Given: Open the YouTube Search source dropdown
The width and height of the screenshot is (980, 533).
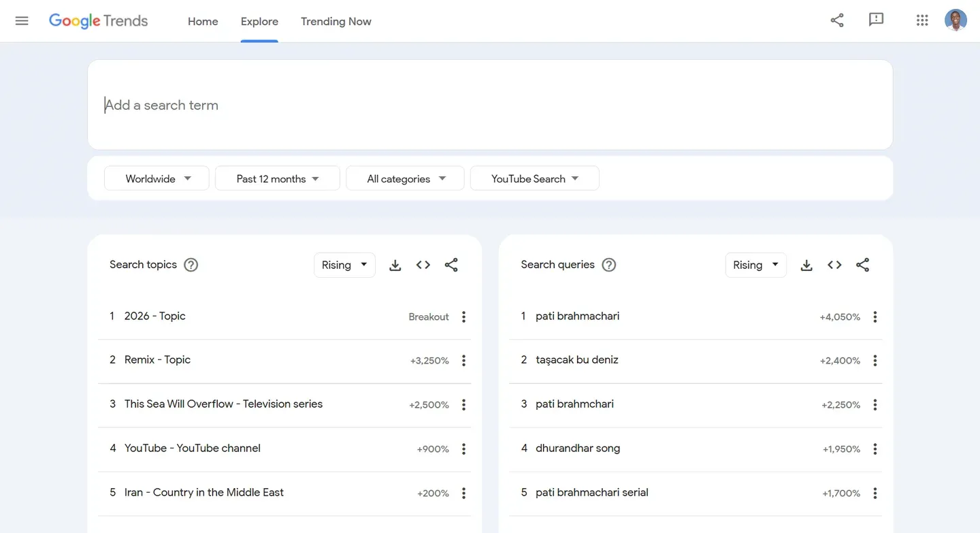Looking at the screenshot, I should tap(535, 178).
